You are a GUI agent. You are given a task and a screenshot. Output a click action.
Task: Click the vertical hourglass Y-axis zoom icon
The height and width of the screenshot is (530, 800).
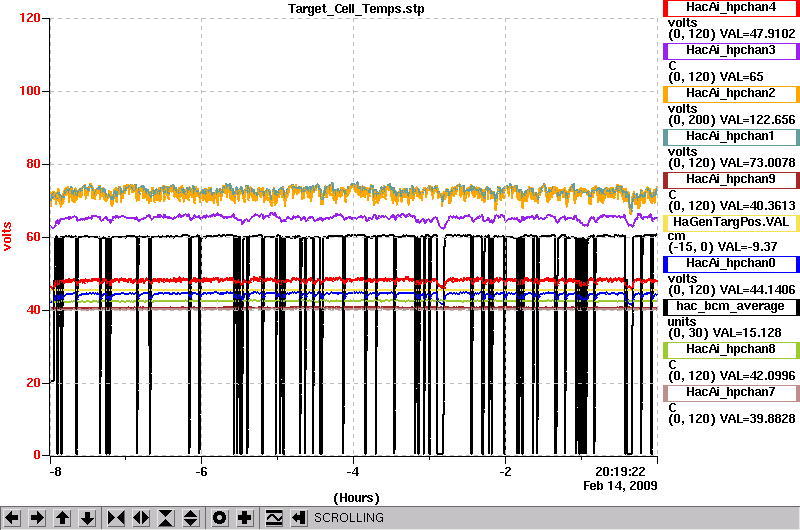click(166, 518)
